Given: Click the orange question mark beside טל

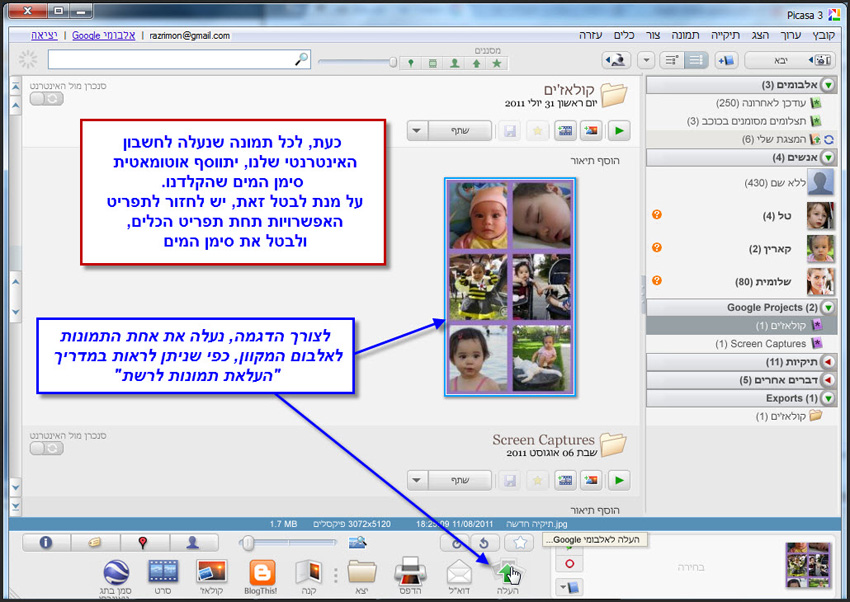Looking at the screenshot, I should tap(656, 215).
